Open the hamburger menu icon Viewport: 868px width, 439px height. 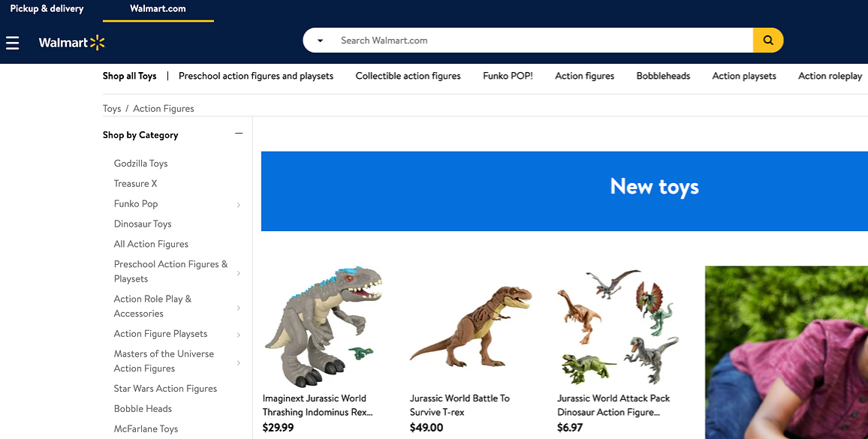click(x=12, y=43)
